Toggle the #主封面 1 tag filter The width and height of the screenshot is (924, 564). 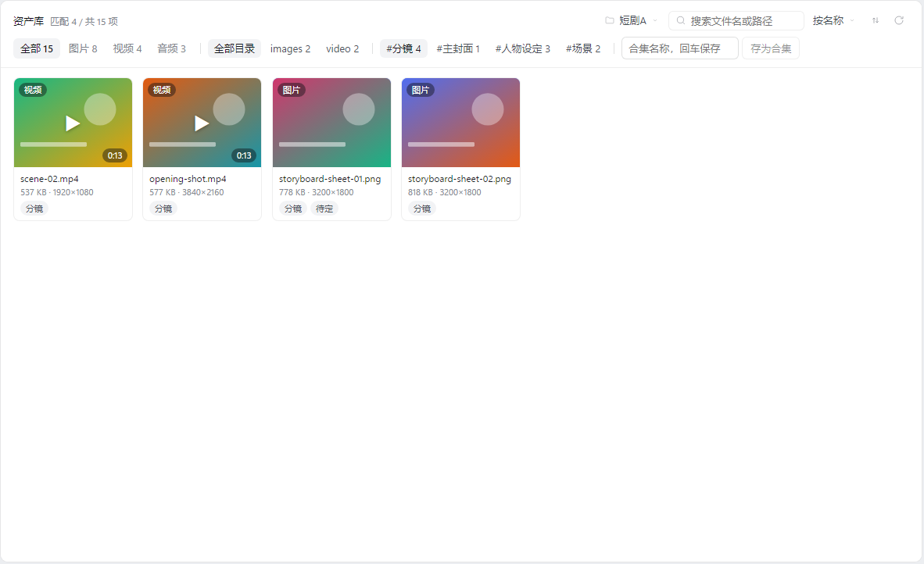click(458, 48)
